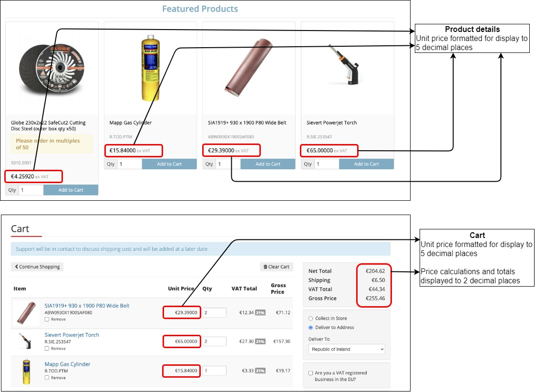Tick Remove checkbox for Sievert Powerjet Torch
Image resolution: width=535 pixels, height=392 pixels.
(47, 349)
